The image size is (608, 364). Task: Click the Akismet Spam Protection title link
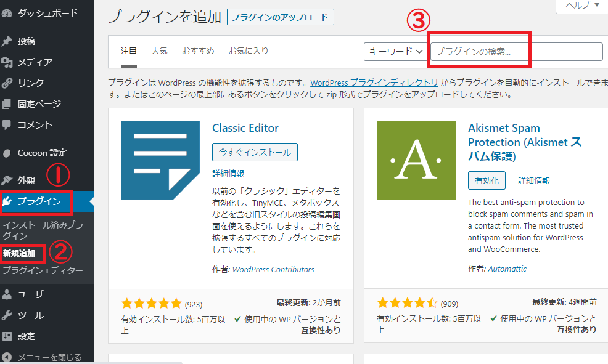coord(525,142)
